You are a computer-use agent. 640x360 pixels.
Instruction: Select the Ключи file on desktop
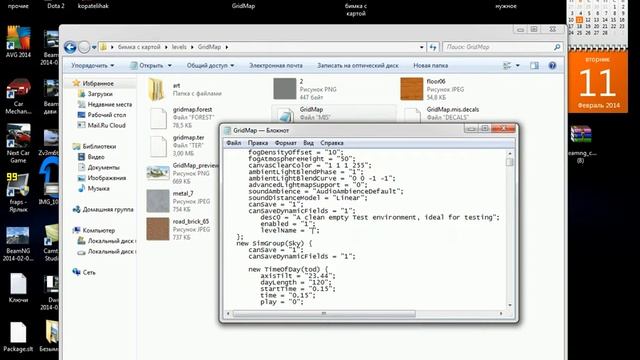18,288
